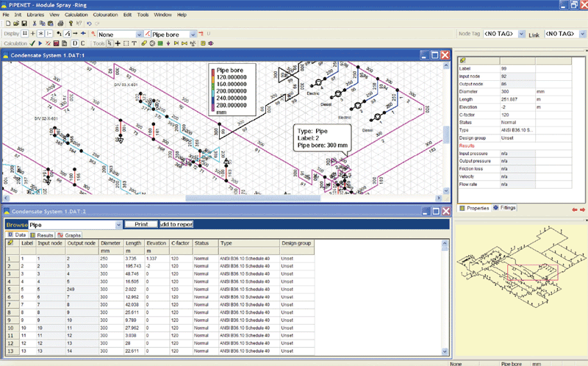The image size is (588, 366).
Task: Toggle the grid display button
Action: click(25, 34)
